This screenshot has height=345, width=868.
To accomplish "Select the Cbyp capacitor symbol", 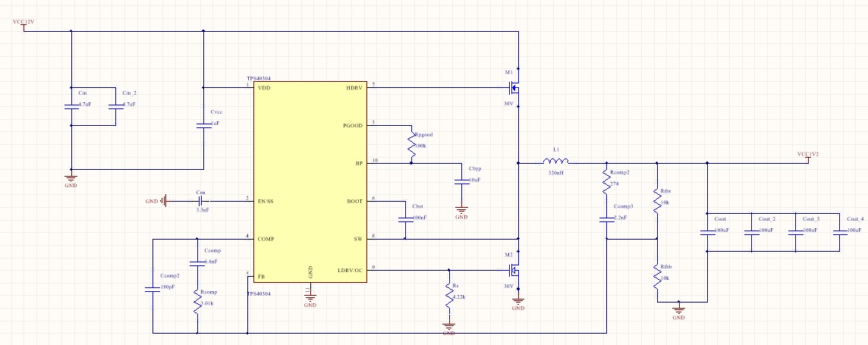I will point(461,182).
